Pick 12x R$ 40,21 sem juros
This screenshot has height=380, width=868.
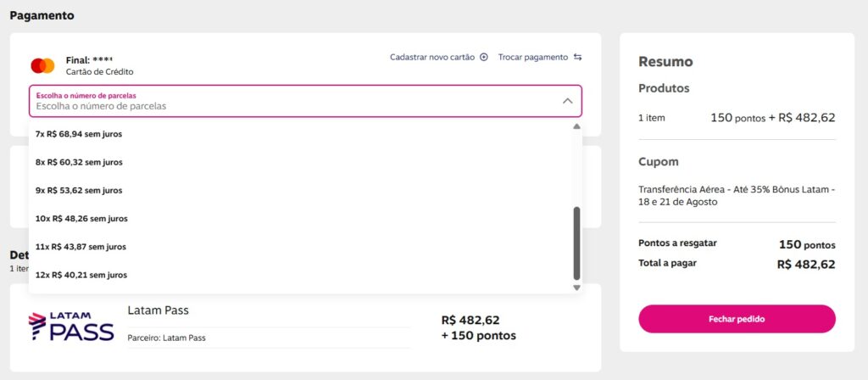pyautogui.click(x=81, y=275)
